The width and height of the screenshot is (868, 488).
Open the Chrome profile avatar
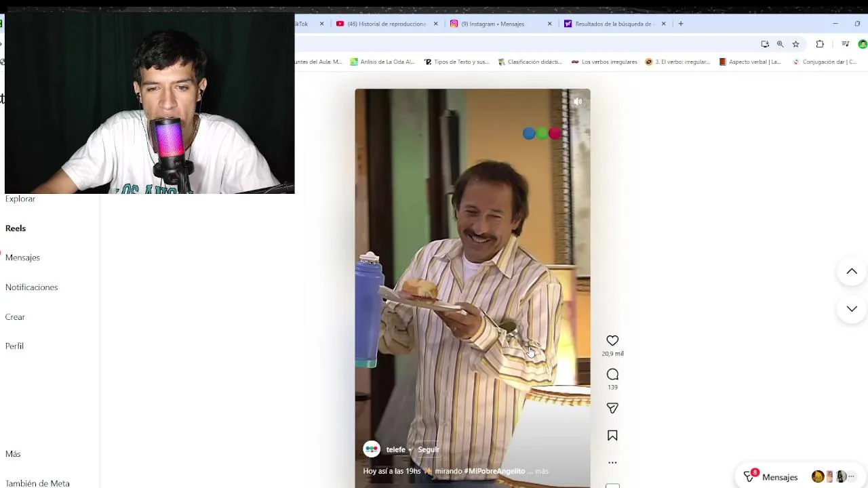(863, 44)
